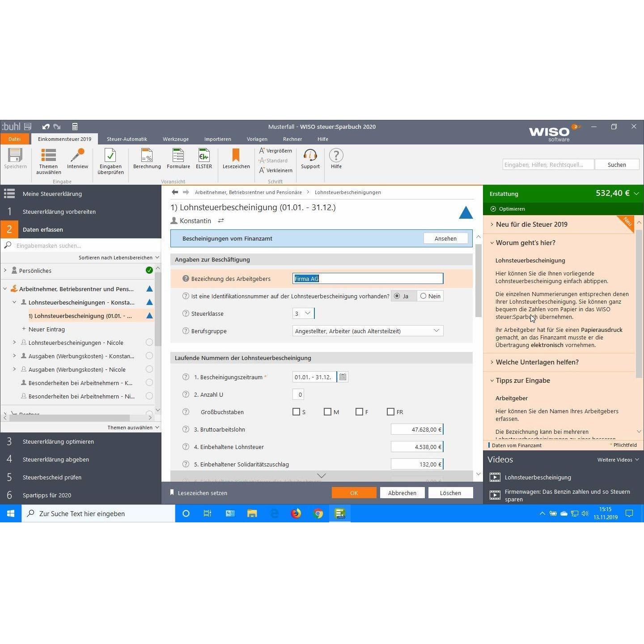This screenshot has width=644, height=644.
Task: Click Ansehen for Bescheinigungen vom Finanzamt
Action: (x=445, y=238)
